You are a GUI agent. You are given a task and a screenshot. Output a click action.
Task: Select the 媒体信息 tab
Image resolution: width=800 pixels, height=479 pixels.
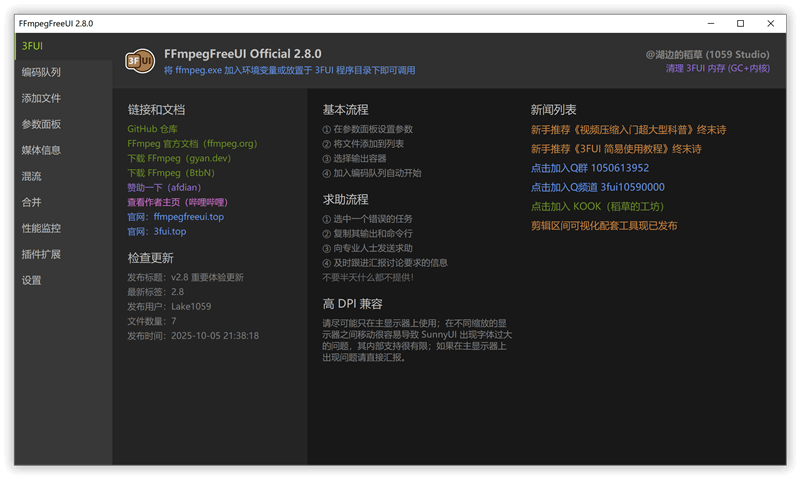tap(42, 150)
